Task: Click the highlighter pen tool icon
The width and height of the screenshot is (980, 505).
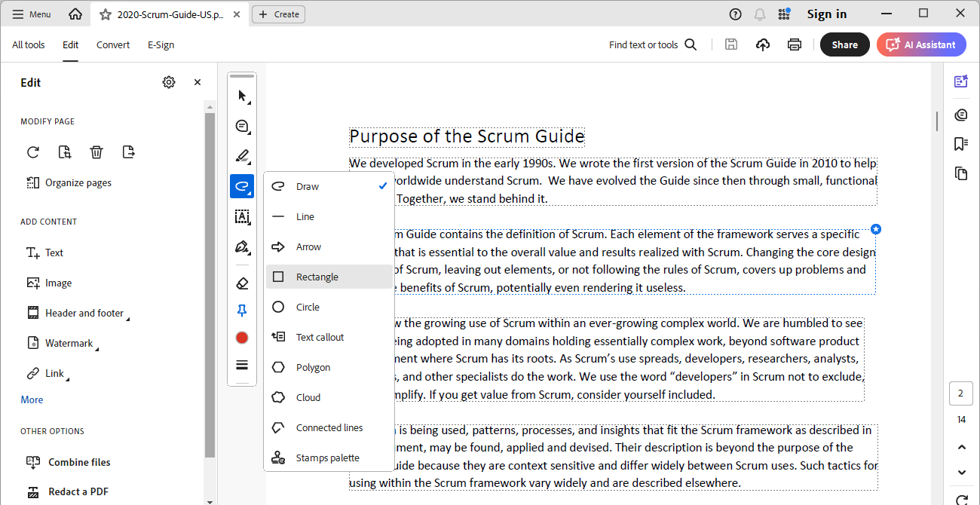Action: [242, 156]
